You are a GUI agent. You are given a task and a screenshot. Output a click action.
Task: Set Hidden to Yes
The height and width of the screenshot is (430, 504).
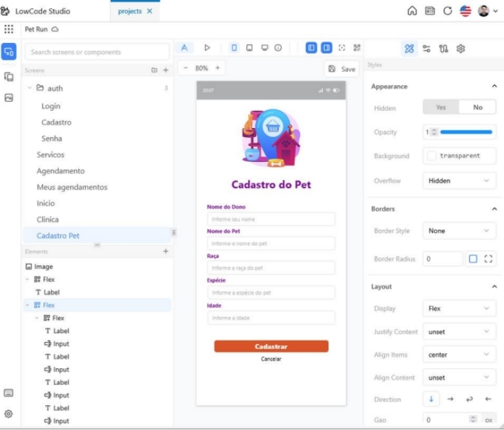(x=441, y=107)
